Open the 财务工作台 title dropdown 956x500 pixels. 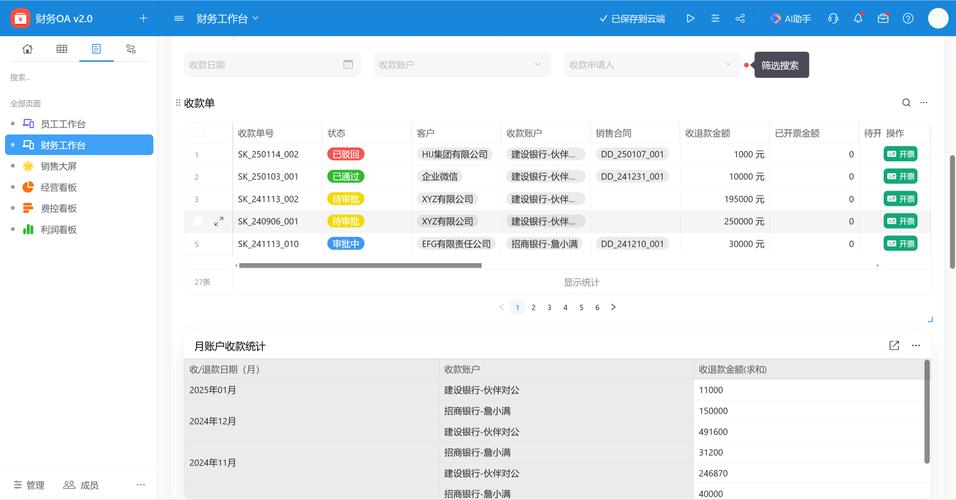click(x=227, y=18)
